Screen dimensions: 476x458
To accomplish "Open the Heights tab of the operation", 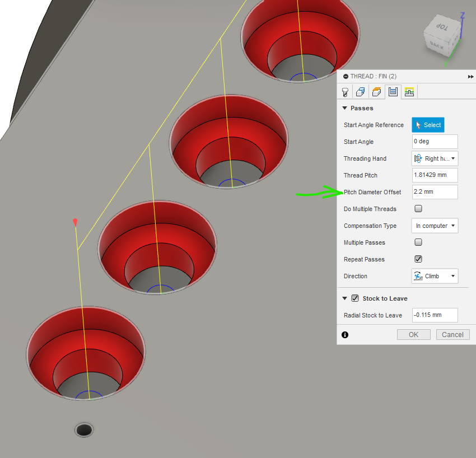I will (x=376, y=91).
